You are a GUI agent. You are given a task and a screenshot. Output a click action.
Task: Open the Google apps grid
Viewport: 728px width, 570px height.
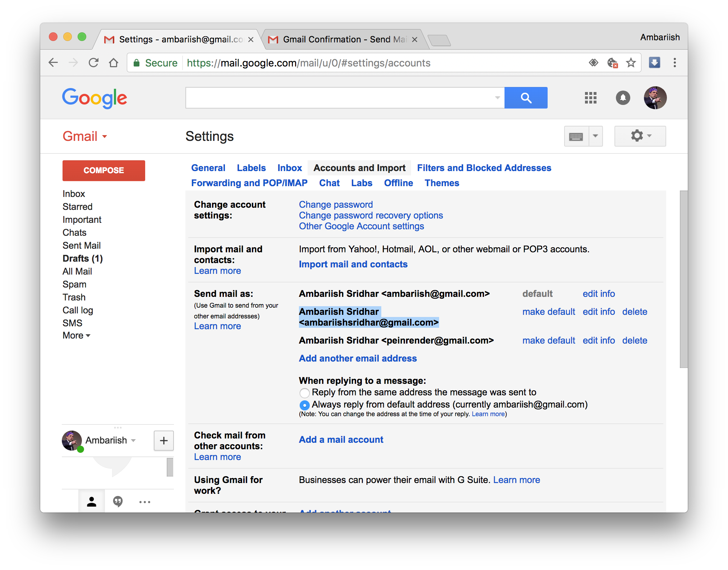590,98
